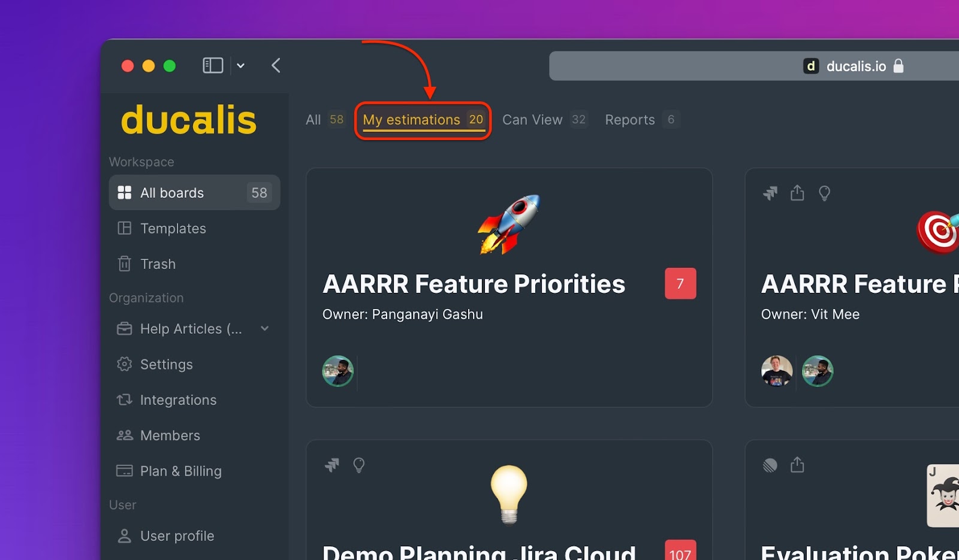Click the ducalis.io address bar
This screenshot has height=560, width=959.
749,66
